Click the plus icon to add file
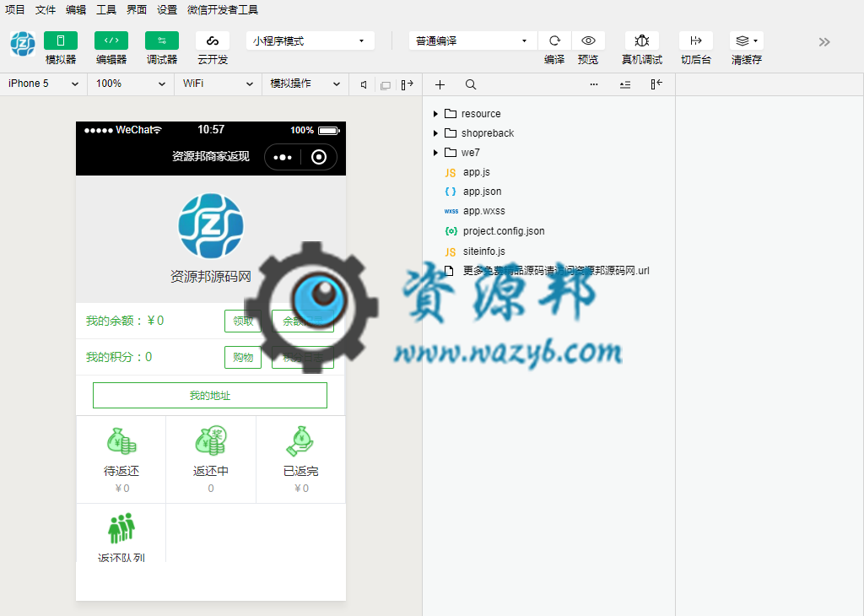This screenshot has width=864, height=616. [440, 85]
